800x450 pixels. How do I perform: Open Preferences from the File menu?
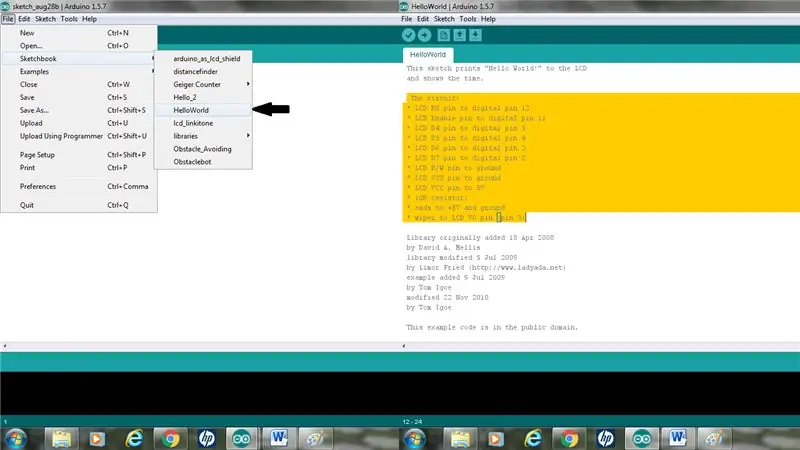tap(79, 186)
